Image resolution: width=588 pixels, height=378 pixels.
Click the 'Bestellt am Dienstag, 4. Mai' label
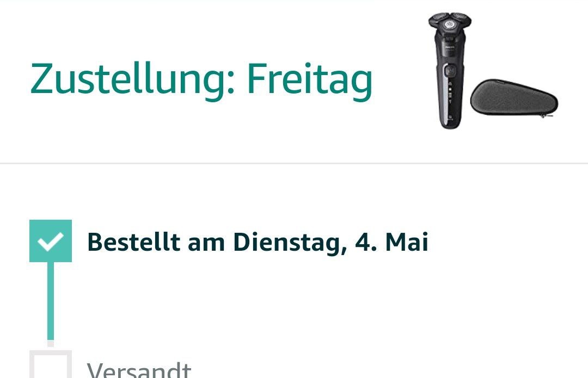(x=258, y=242)
